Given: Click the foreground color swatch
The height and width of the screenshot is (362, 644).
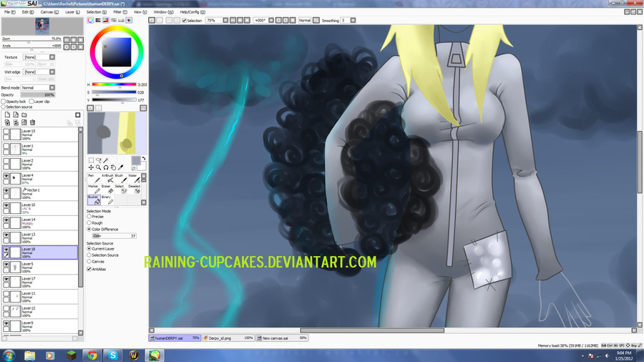Looking at the screenshot, I should [135, 160].
